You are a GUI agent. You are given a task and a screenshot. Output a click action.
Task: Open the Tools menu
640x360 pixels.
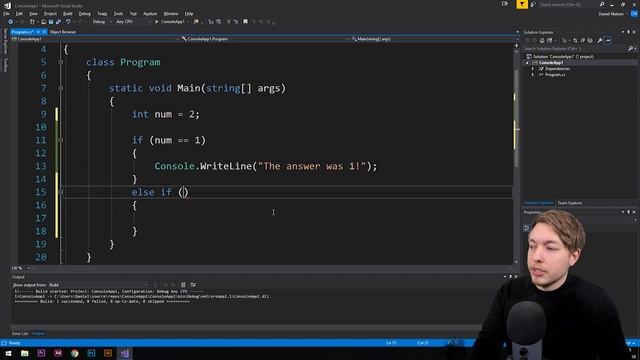tap(118, 14)
